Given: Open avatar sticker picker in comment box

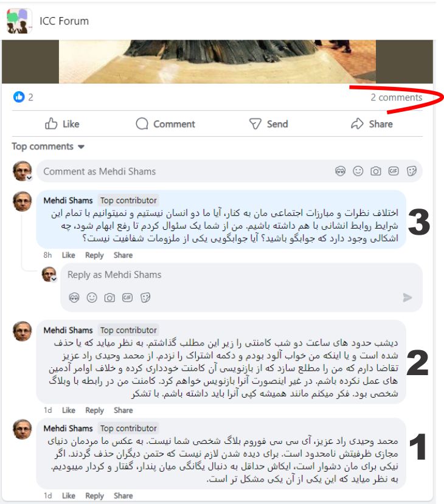Looking at the screenshot, I should point(340,171).
